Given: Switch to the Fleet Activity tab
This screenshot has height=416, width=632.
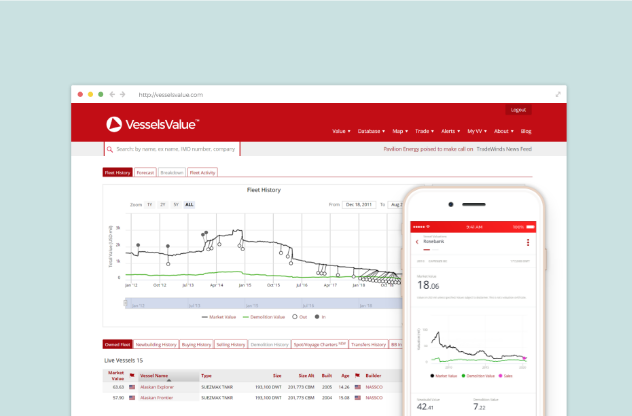Looking at the screenshot, I should (202, 173).
